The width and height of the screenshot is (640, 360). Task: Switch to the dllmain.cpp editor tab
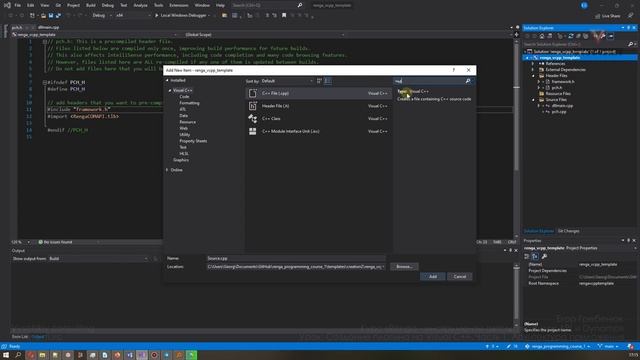[48, 27]
